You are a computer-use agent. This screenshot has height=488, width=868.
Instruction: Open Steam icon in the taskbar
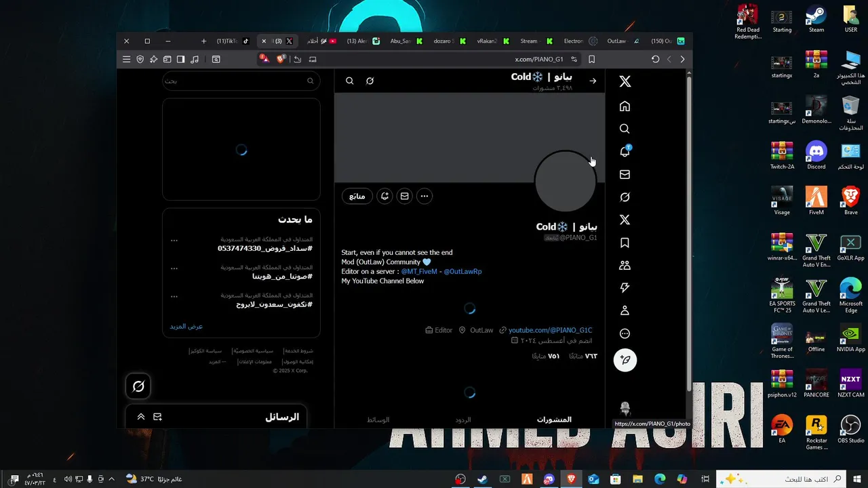click(482, 479)
